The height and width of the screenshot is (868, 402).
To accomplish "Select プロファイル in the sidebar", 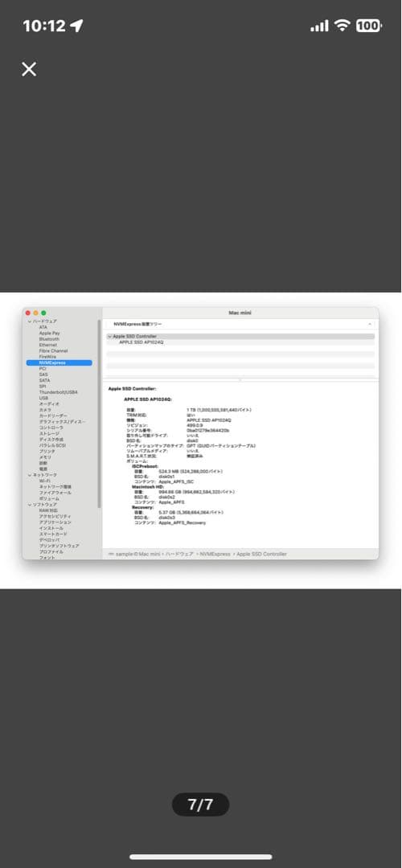I will click(x=51, y=552).
